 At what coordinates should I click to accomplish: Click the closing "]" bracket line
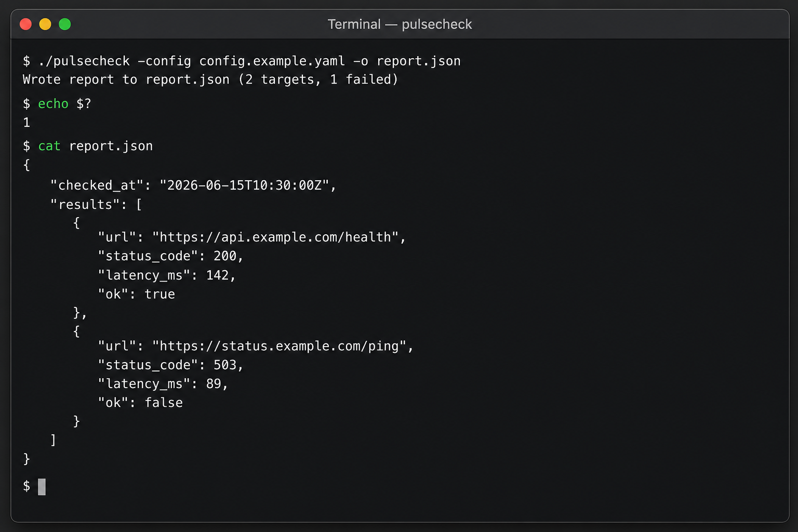click(x=53, y=440)
